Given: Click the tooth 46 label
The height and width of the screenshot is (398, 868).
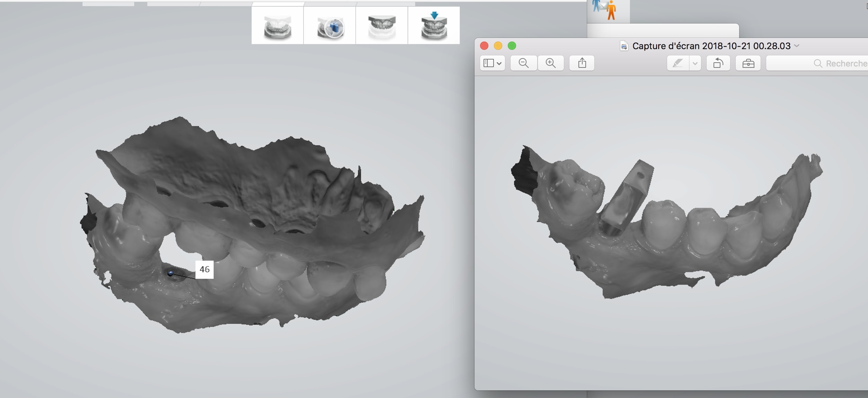Looking at the screenshot, I should click(204, 269).
